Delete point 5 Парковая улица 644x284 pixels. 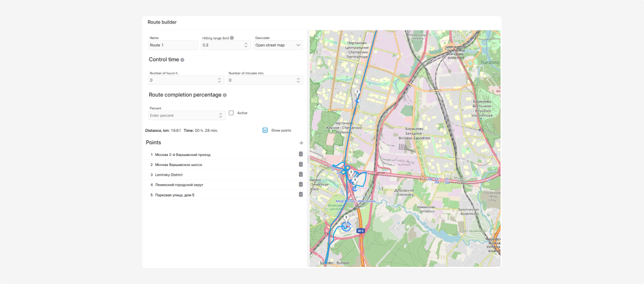[301, 195]
